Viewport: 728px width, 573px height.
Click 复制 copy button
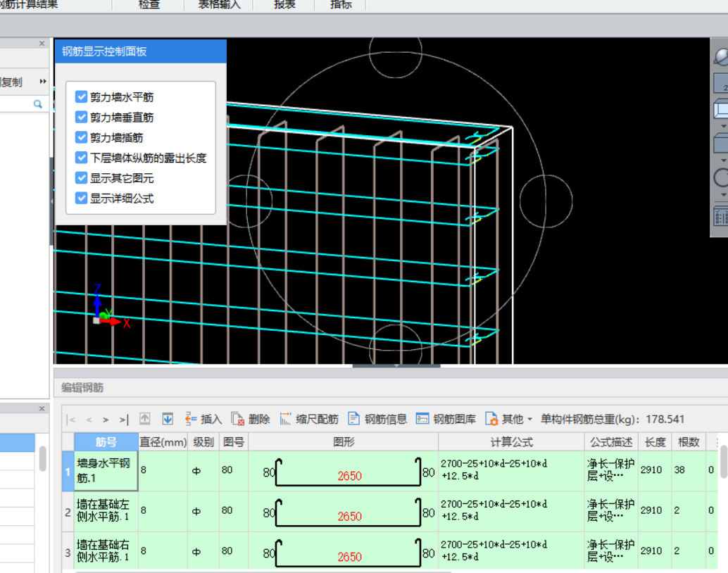point(11,82)
